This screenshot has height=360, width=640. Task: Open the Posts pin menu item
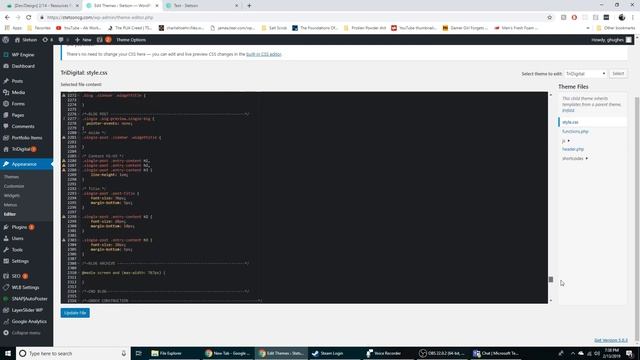click(17, 81)
